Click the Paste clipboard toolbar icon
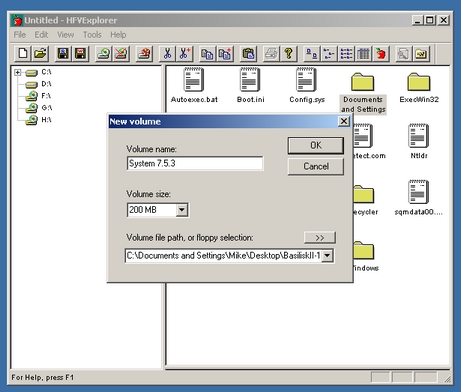 (x=248, y=53)
